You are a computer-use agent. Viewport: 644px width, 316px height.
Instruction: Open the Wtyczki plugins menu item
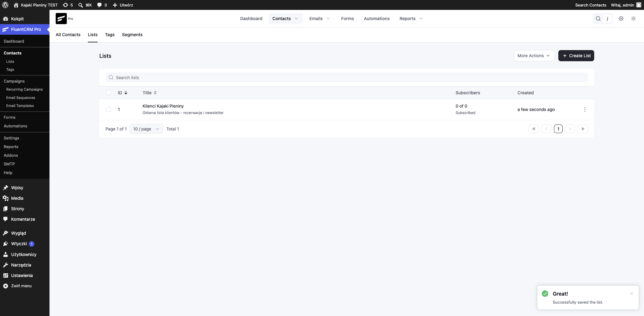[x=25, y=244]
